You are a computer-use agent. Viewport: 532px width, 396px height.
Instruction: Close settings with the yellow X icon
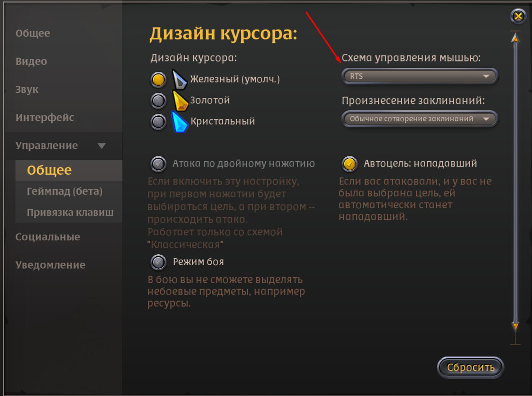pos(518,16)
